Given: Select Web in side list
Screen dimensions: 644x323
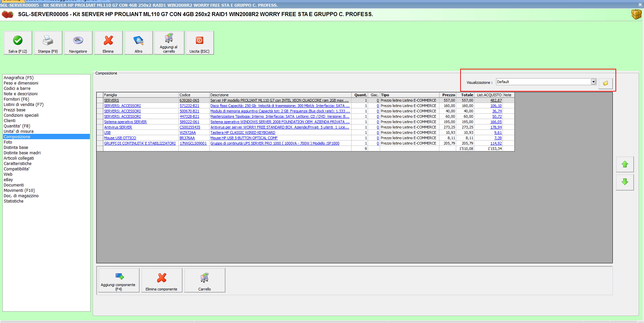Looking at the screenshot, I should point(8,174).
